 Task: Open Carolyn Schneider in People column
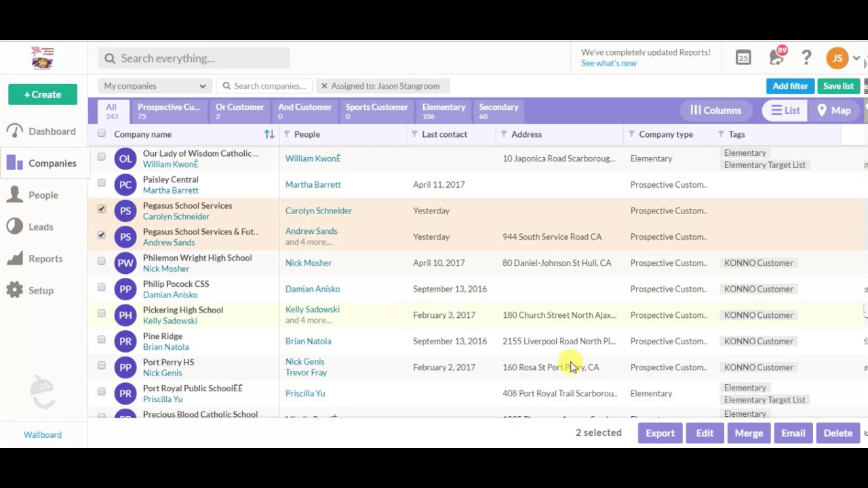pos(318,211)
